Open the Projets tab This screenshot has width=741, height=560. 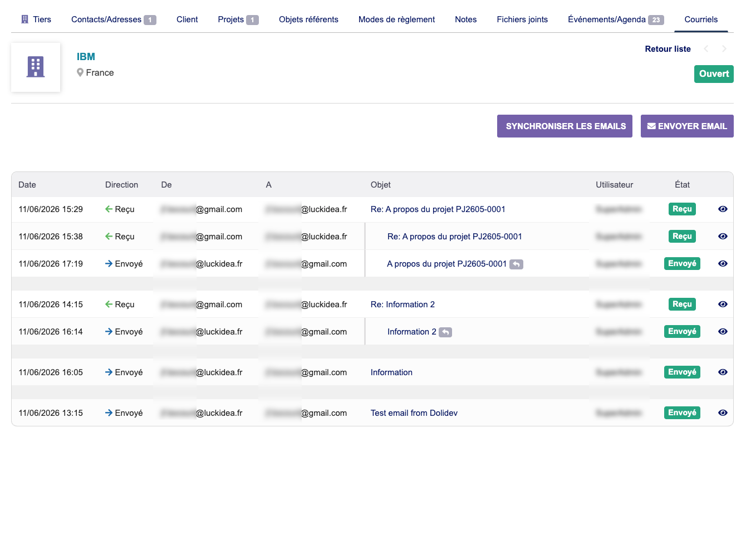(x=238, y=19)
